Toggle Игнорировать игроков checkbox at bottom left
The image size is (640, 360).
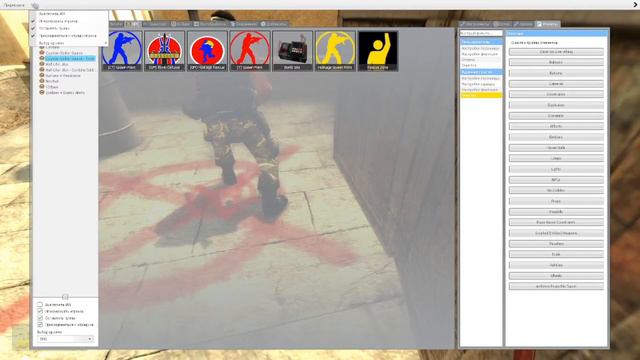(40, 311)
